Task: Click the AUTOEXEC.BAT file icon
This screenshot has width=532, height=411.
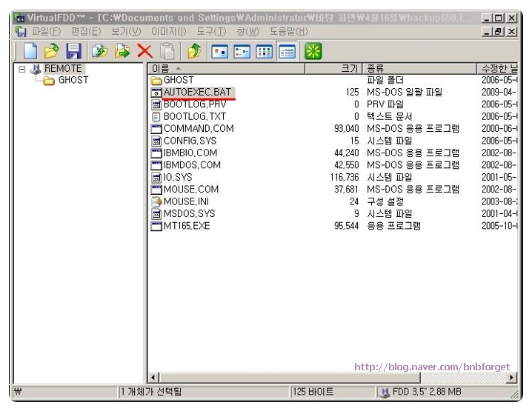Action: point(156,93)
